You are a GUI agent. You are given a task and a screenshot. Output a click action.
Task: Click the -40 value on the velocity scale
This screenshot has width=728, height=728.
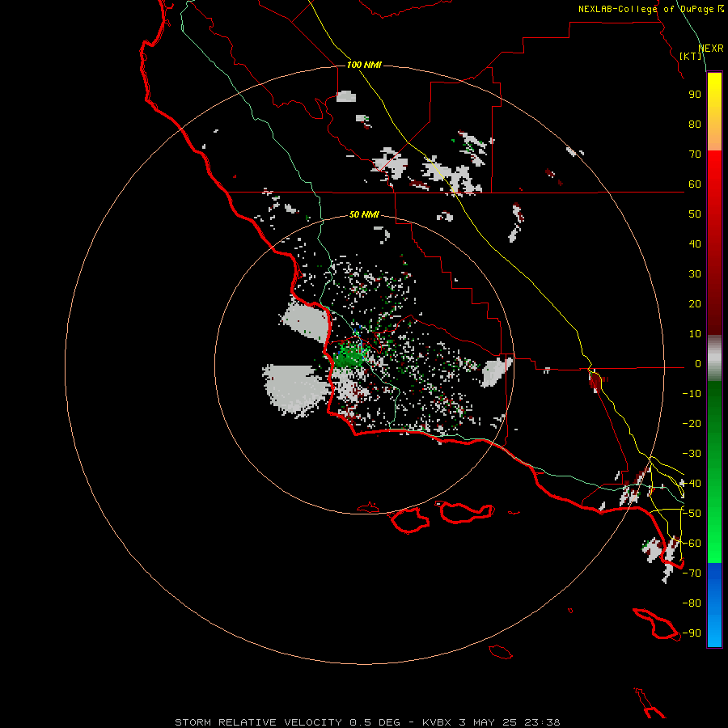(x=692, y=484)
